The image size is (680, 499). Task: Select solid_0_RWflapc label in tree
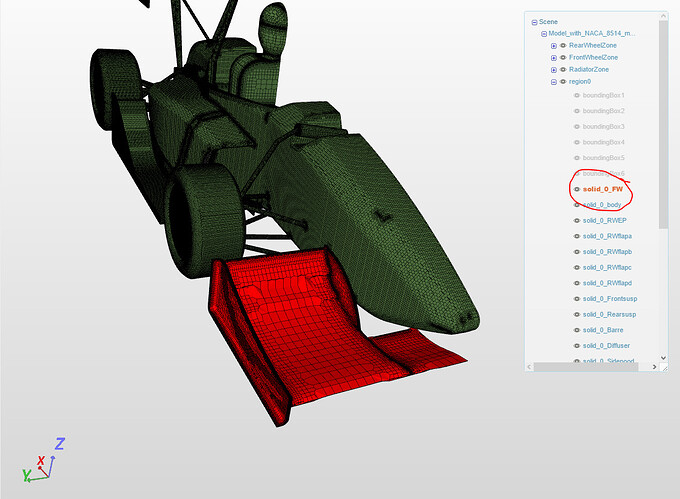(x=607, y=267)
